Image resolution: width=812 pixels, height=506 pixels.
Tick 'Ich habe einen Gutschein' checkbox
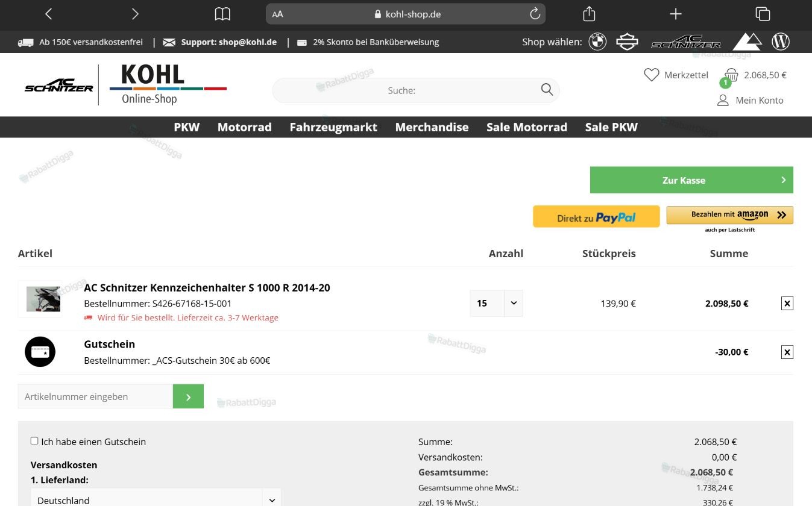34,441
